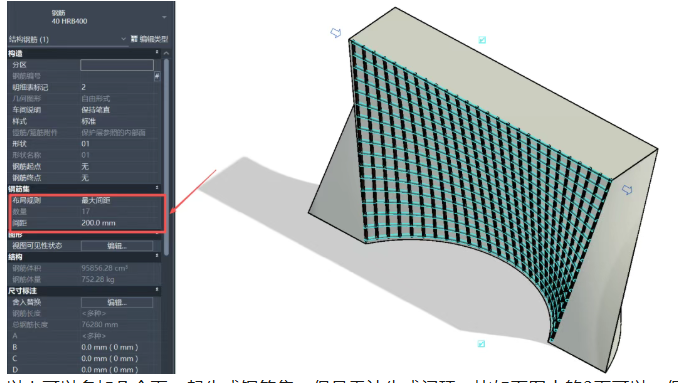The image size is (678, 383).
Task: Click the flip arrow at right of rebar
Action: (x=627, y=190)
